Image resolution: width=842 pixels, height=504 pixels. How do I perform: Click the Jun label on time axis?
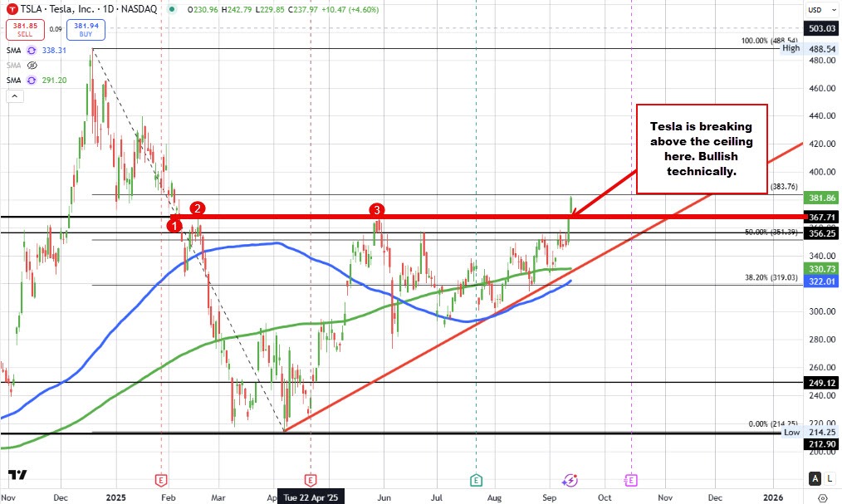[x=384, y=497]
